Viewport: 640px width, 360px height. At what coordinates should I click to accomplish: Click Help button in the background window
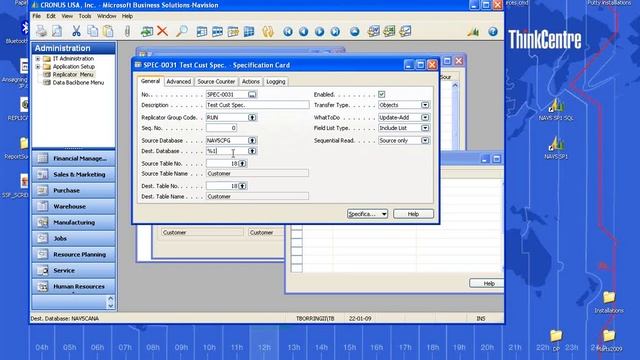point(487,283)
